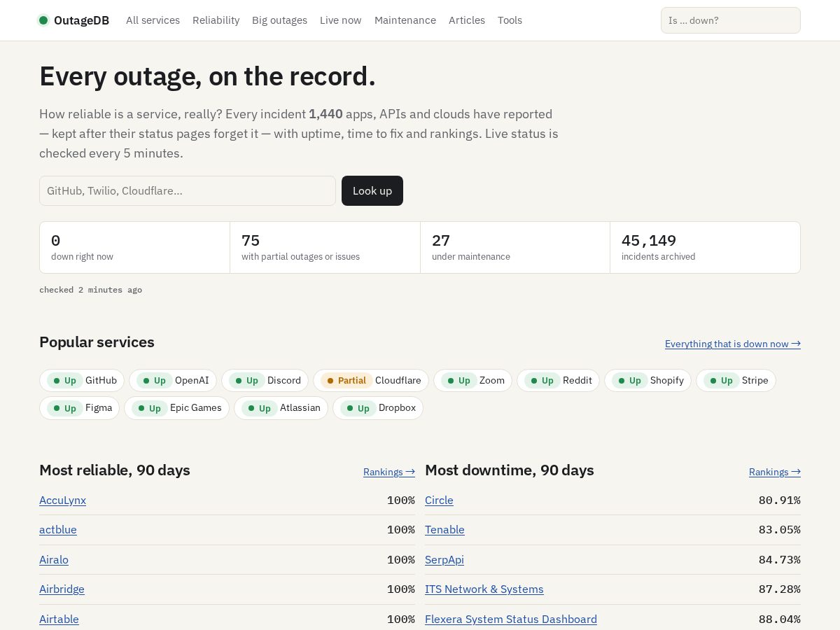Open Articles in the nav
The width and height of the screenshot is (840, 630).
(467, 20)
